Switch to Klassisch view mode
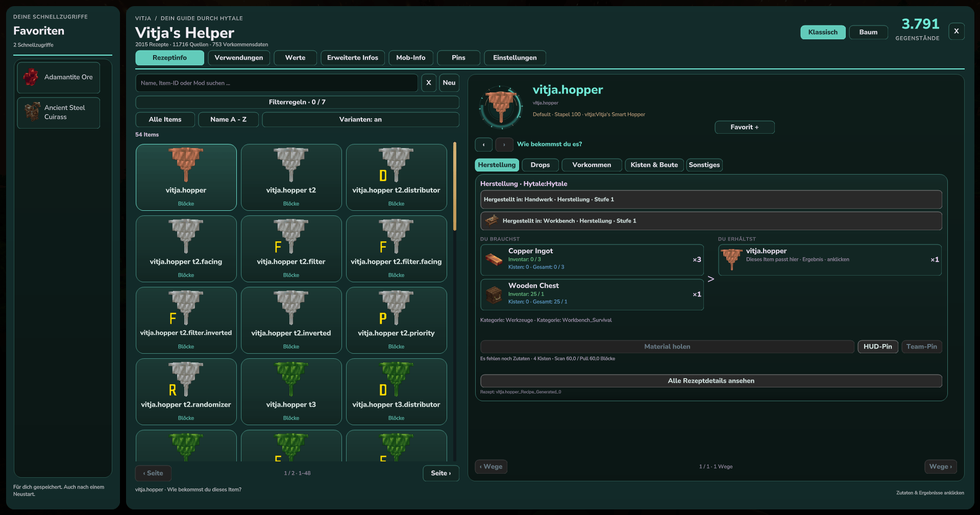Screen dimensions: 980x515 pos(823,32)
